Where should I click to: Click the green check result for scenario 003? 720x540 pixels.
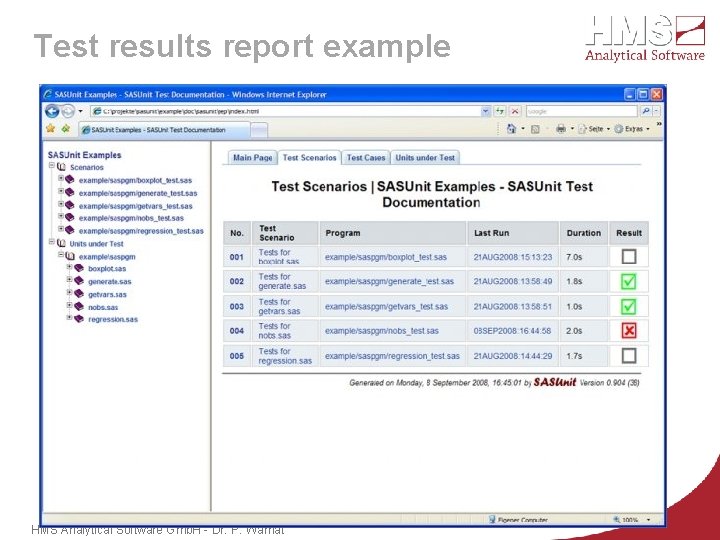(629, 306)
